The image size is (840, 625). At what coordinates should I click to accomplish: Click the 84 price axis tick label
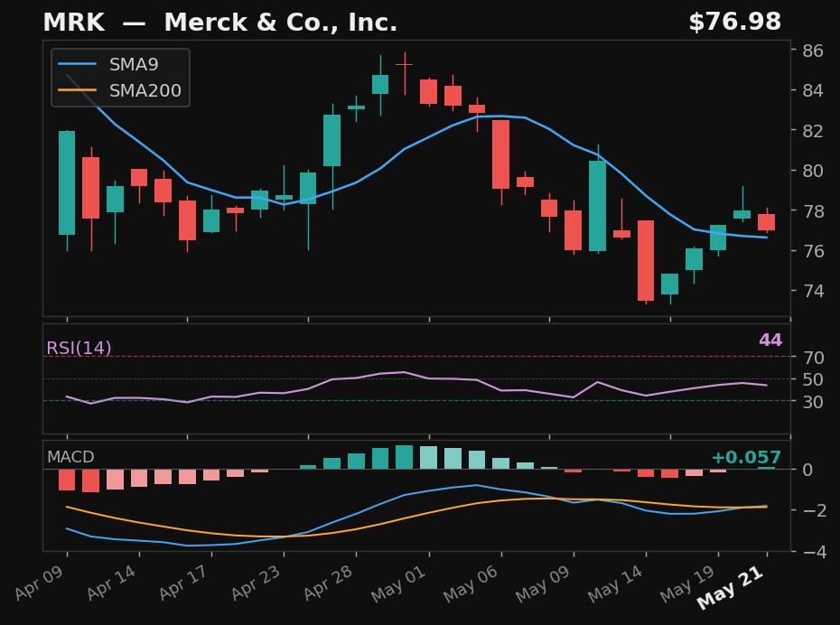pos(813,90)
